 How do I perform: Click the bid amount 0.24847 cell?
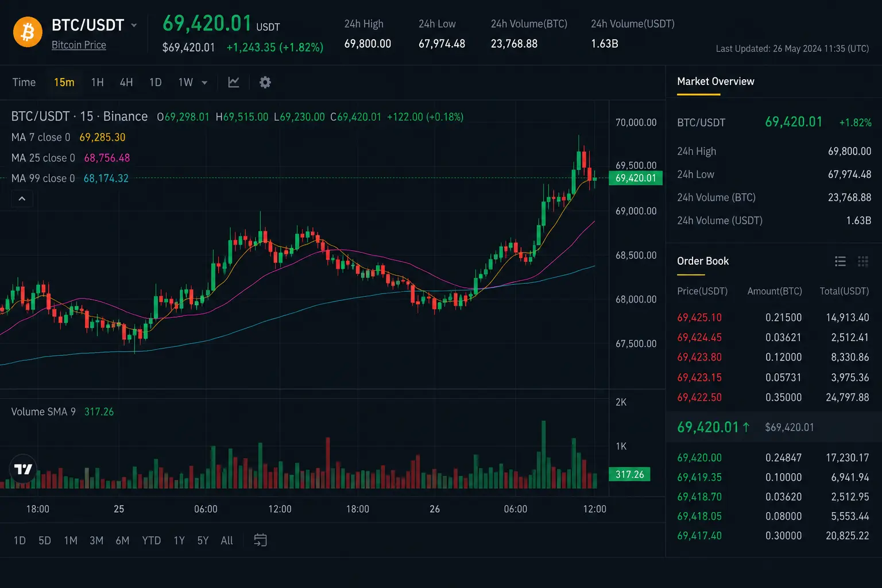[783, 458]
